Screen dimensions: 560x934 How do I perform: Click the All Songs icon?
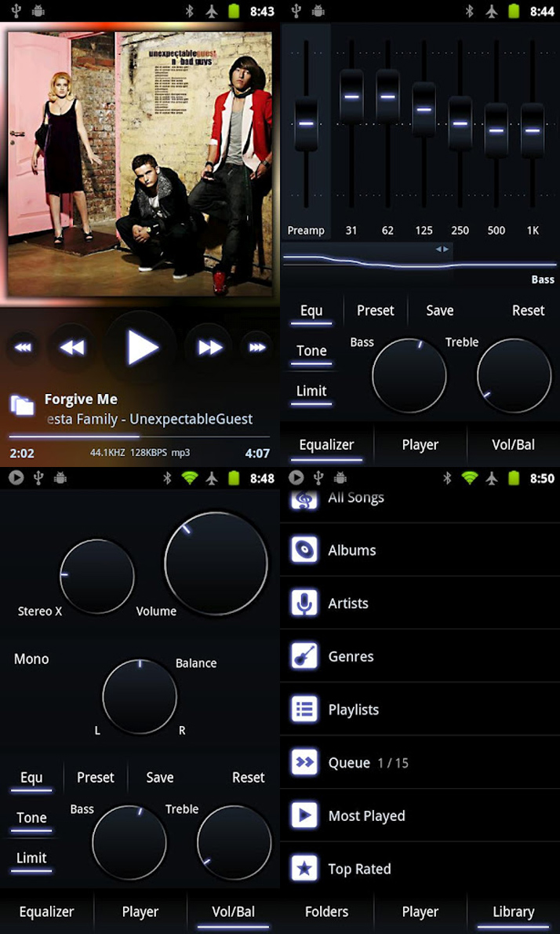pos(304,498)
